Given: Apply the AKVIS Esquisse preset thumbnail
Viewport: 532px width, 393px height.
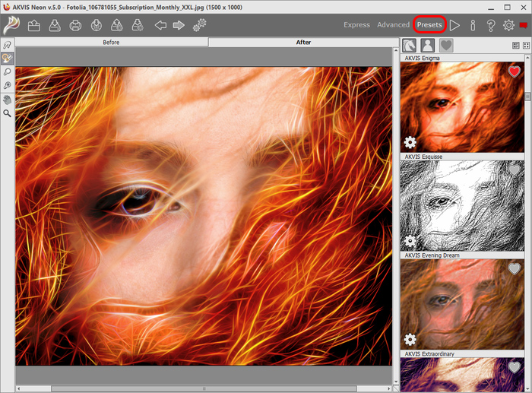Looking at the screenshot, I should [x=462, y=206].
